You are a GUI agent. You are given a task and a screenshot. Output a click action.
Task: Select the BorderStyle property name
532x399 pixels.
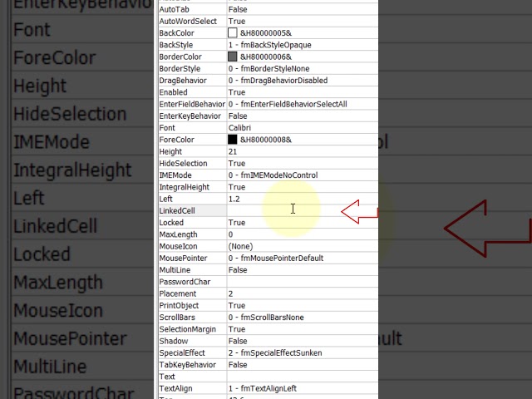[x=180, y=68]
